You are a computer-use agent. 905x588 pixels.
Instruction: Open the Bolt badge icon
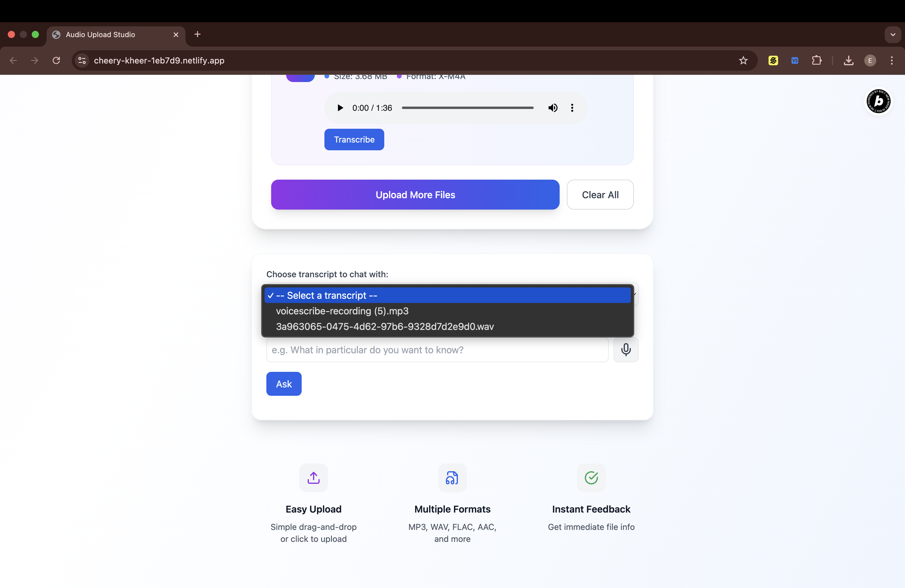tap(878, 101)
